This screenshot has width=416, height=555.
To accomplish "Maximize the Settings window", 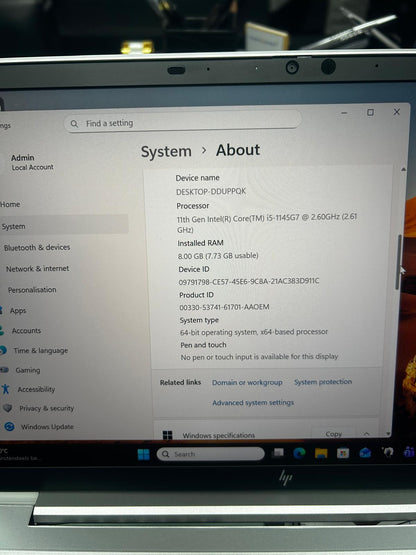I will (370, 113).
